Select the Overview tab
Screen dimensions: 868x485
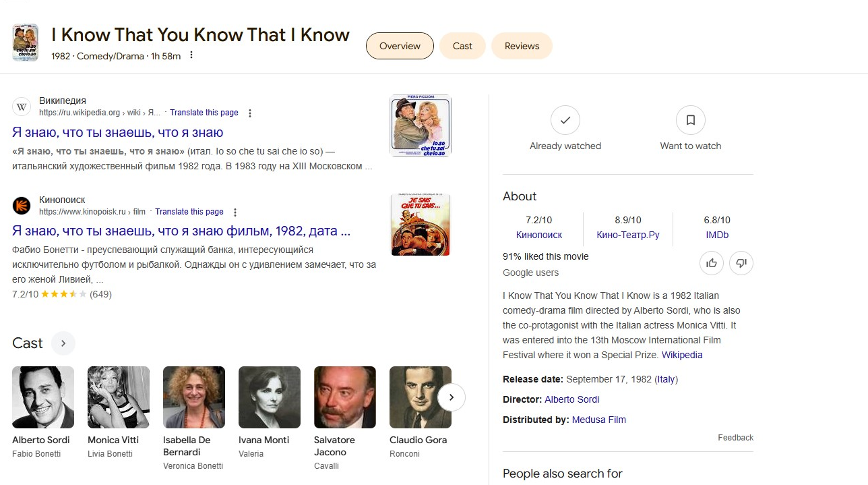pyautogui.click(x=400, y=46)
